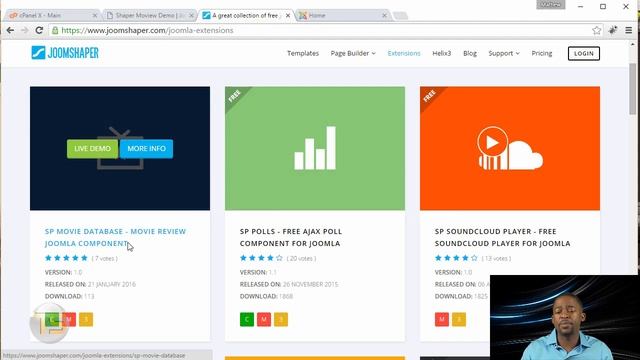Click the MORE INFO button
This screenshot has width=640, height=360.
click(x=147, y=149)
